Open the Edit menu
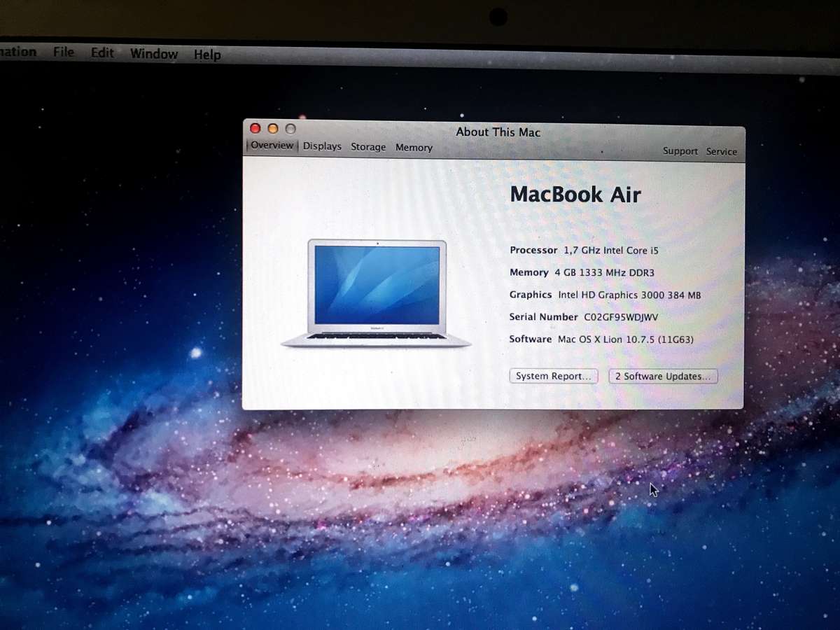840x630 pixels. click(102, 52)
